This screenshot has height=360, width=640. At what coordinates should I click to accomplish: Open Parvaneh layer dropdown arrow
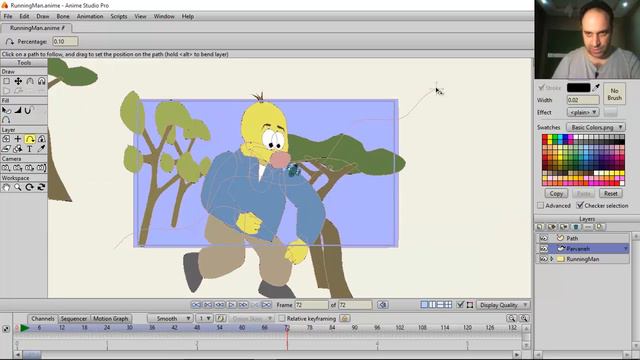pos(625,249)
